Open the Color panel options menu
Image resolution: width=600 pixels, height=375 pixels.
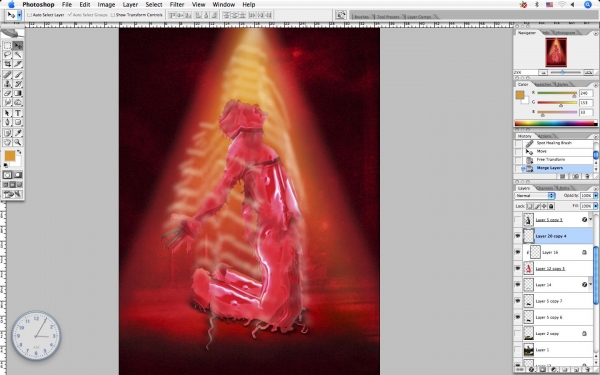(x=595, y=85)
